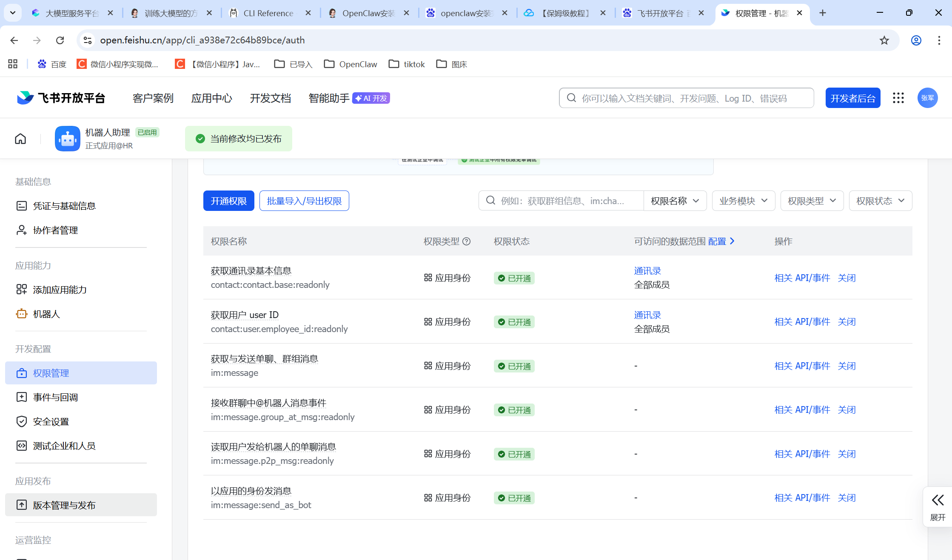Open 开发文档 in the top navigation

(x=271, y=98)
